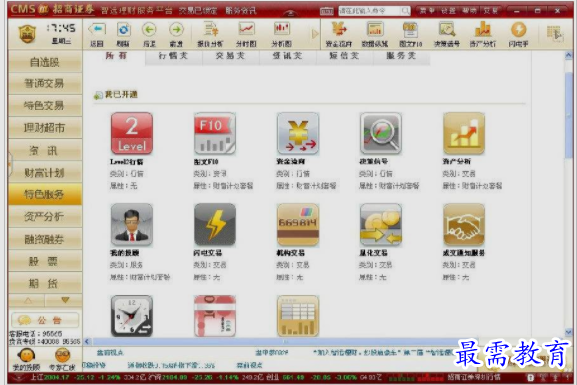Open the 资金流向 yen service icon

pos(298,134)
